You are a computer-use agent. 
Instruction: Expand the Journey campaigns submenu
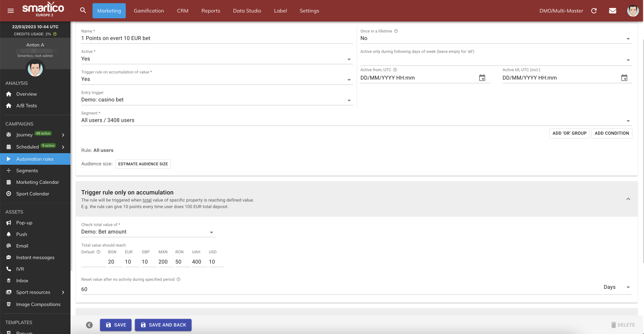click(x=63, y=135)
